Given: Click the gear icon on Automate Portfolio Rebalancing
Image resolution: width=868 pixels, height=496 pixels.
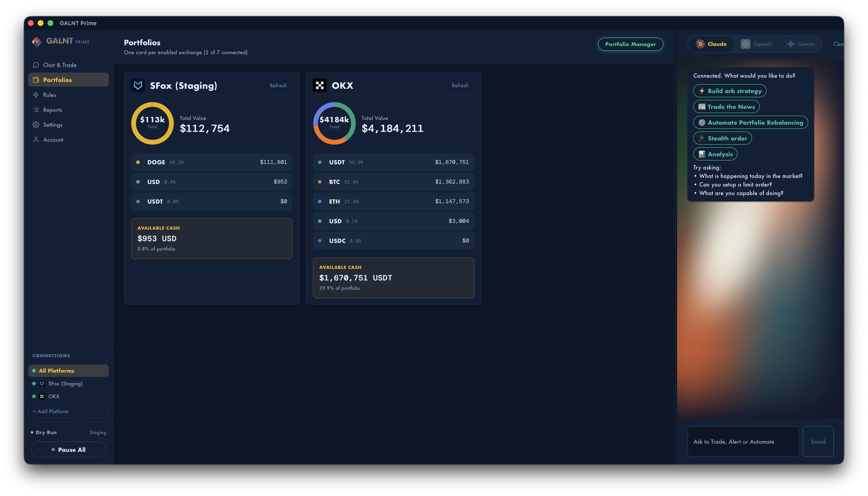Looking at the screenshot, I should [702, 122].
